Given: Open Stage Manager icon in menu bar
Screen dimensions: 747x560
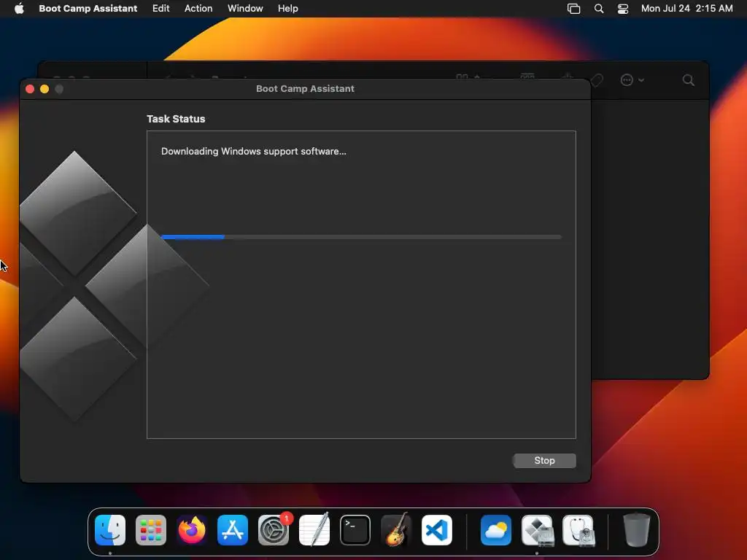Looking at the screenshot, I should 573,9.
